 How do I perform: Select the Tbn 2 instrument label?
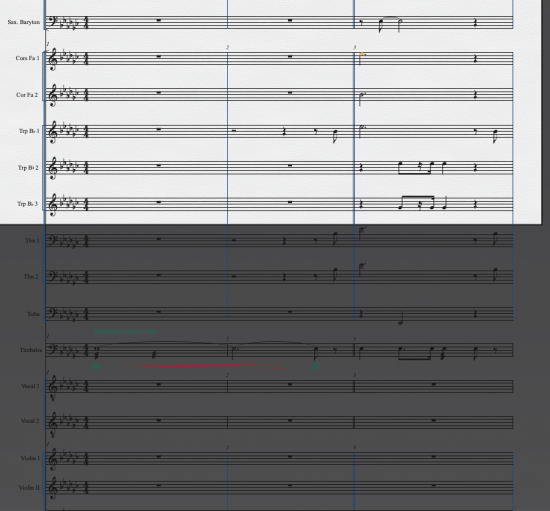[31, 277]
